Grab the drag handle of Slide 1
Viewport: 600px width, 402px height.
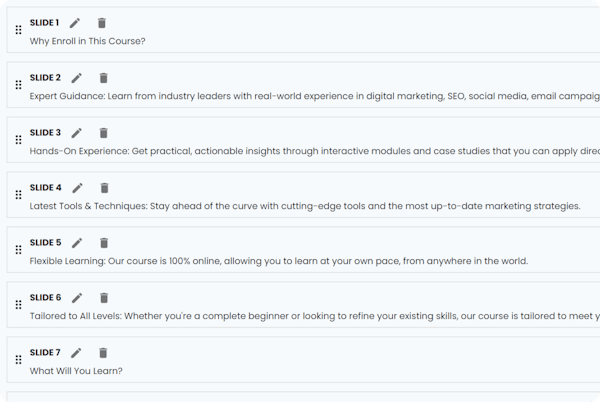pos(18,30)
